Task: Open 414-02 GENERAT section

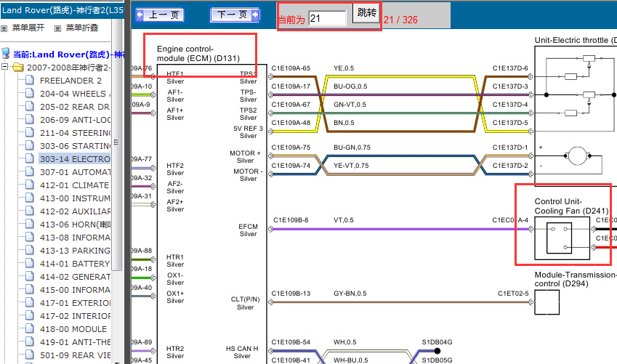Action: [x=75, y=277]
